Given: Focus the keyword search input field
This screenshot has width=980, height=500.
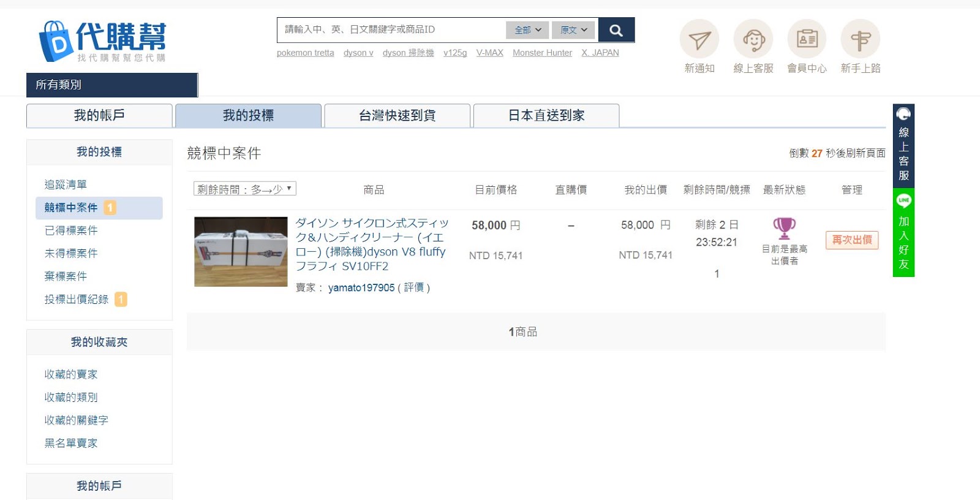Looking at the screenshot, I should pyautogui.click(x=391, y=29).
